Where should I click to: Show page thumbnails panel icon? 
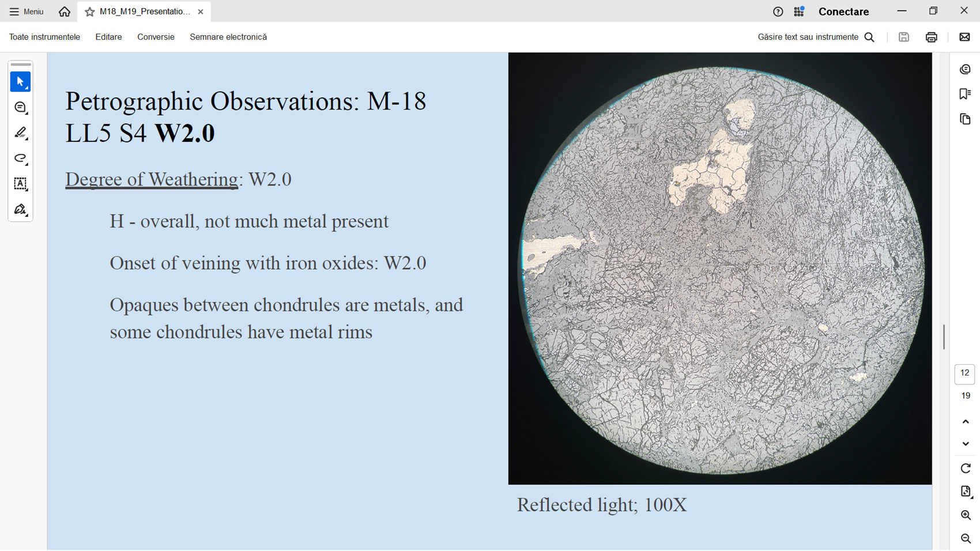(965, 119)
